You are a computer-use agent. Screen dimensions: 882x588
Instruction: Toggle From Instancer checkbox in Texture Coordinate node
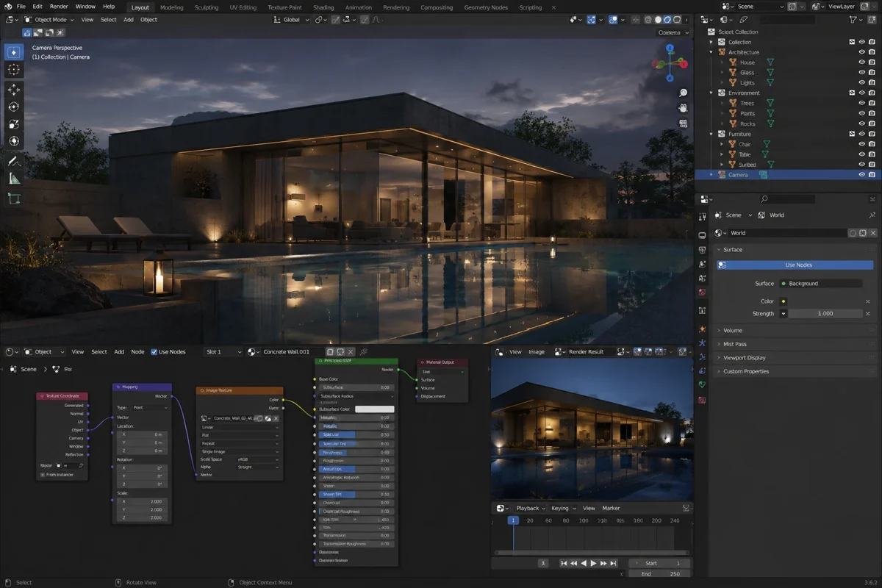tap(42, 476)
